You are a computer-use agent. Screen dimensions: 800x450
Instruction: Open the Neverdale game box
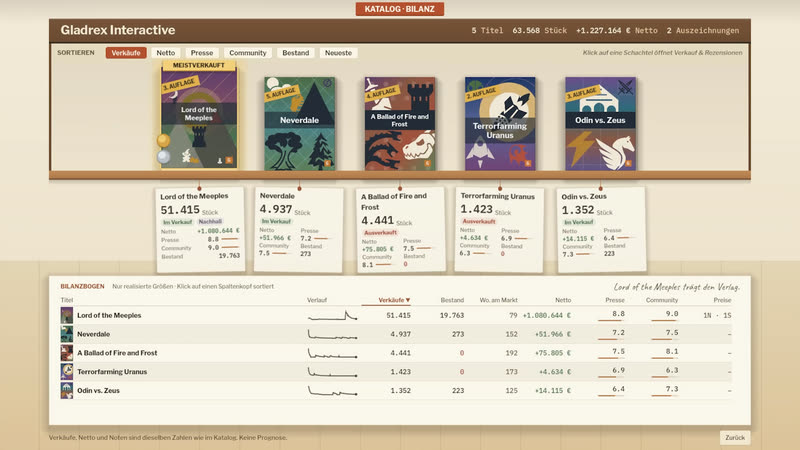pos(299,123)
